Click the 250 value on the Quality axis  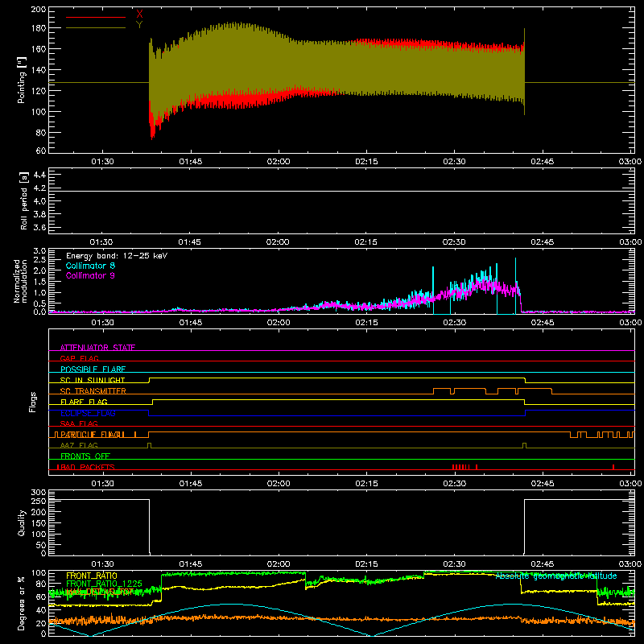coord(38,501)
